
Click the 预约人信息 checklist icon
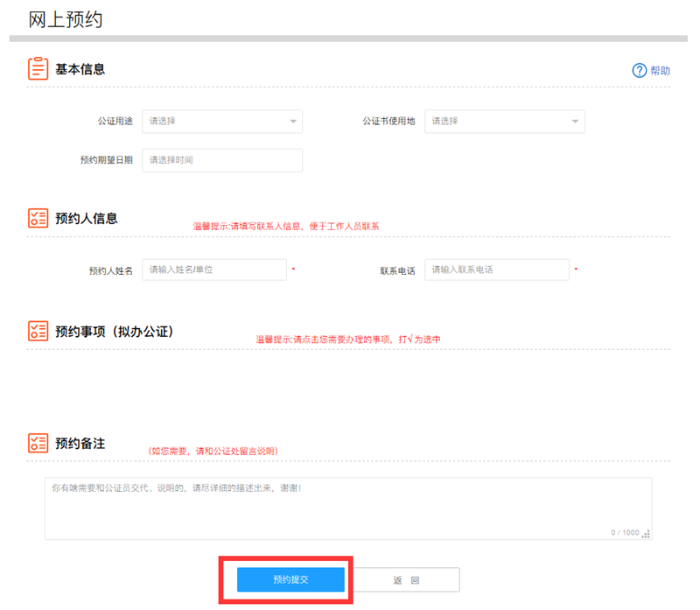(38, 218)
